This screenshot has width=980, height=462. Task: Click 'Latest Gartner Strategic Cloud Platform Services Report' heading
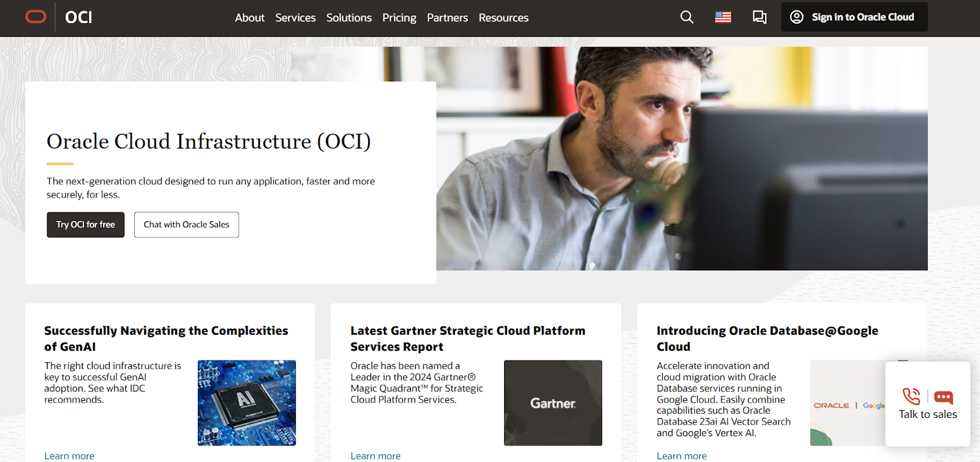coord(468,338)
